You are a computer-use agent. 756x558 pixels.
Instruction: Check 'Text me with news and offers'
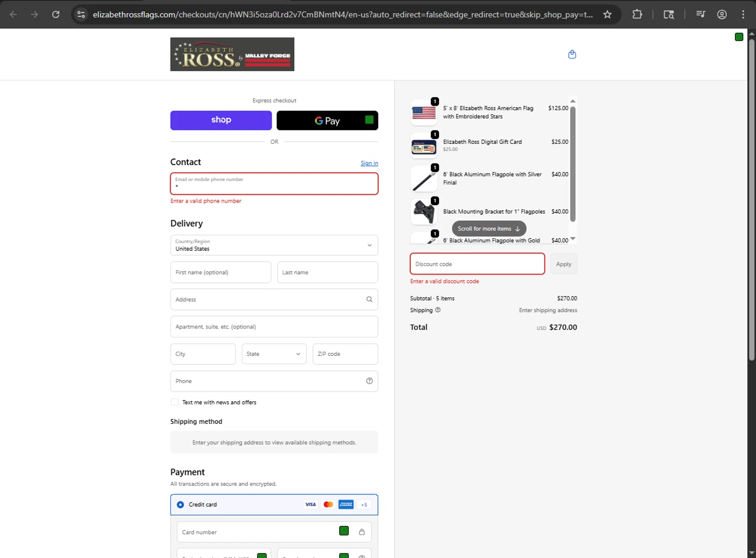(x=174, y=402)
